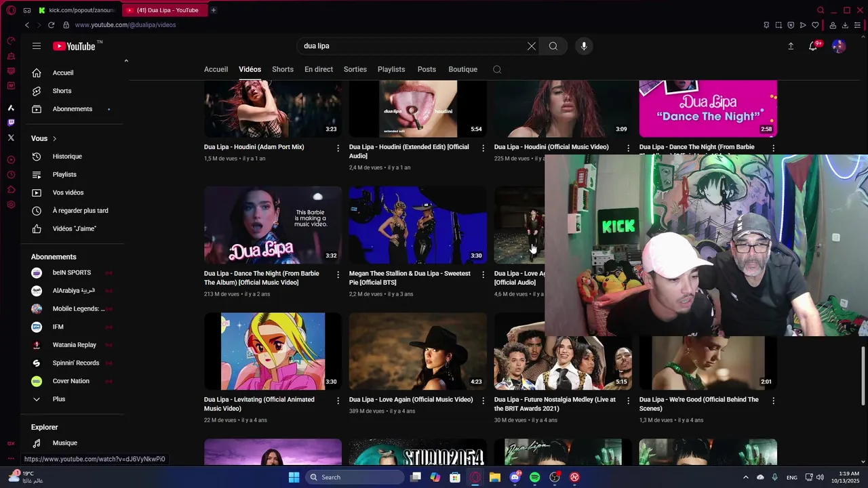Open the YouTube account avatar menu
The height and width of the screenshot is (488, 868).
839,46
